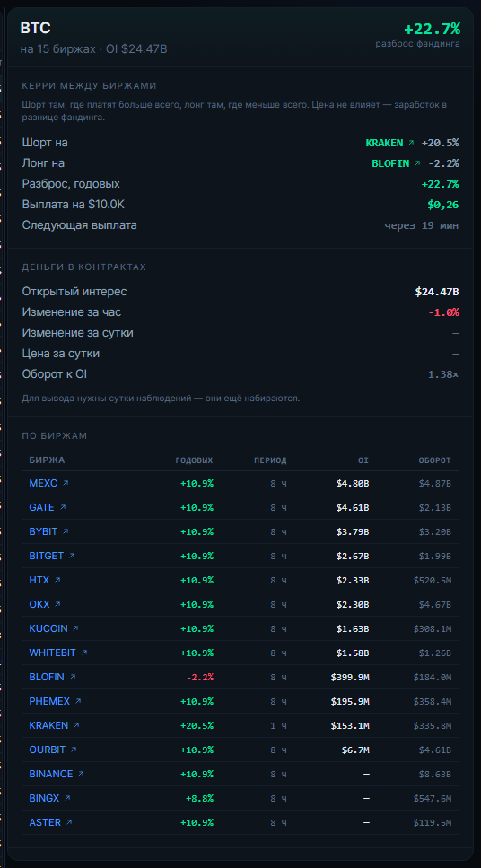Sort table by the ОБОРОТ column header

click(x=434, y=460)
